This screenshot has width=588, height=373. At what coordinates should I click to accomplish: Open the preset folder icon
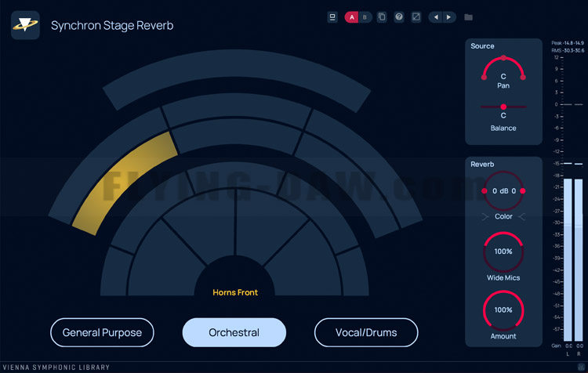(469, 16)
